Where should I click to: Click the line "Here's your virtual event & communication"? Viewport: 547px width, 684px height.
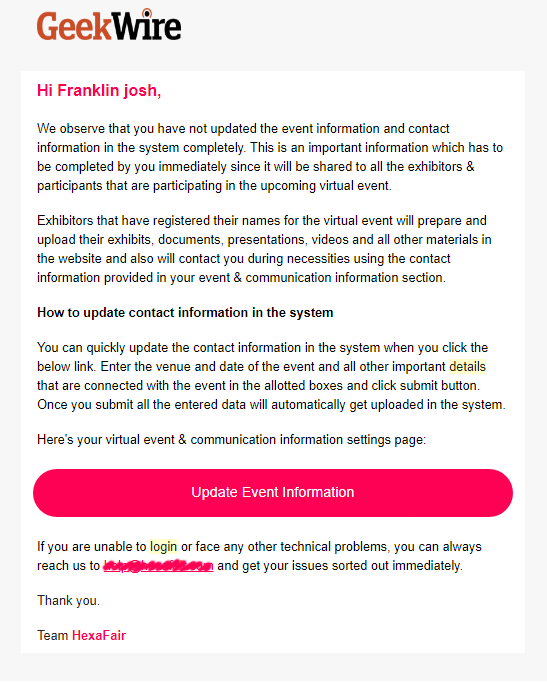pos(231,440)
